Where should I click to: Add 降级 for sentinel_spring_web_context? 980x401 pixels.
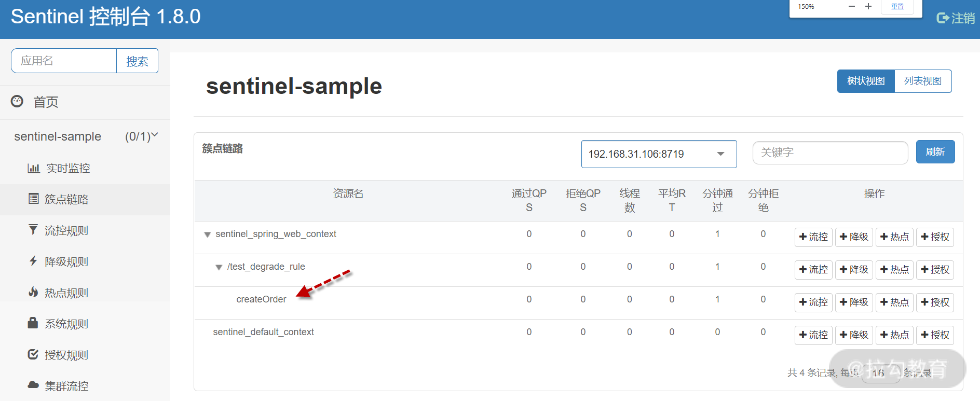pyautogui.click(x=854, y=237)
